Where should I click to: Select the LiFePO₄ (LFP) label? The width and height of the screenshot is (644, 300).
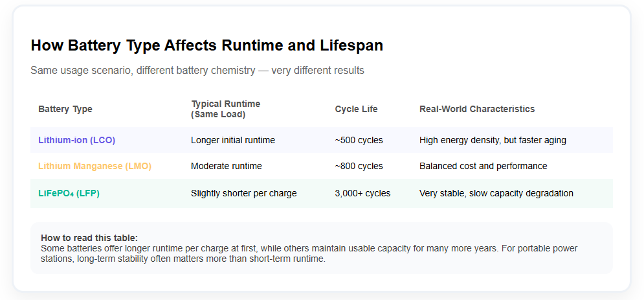(x=69, y=193)
